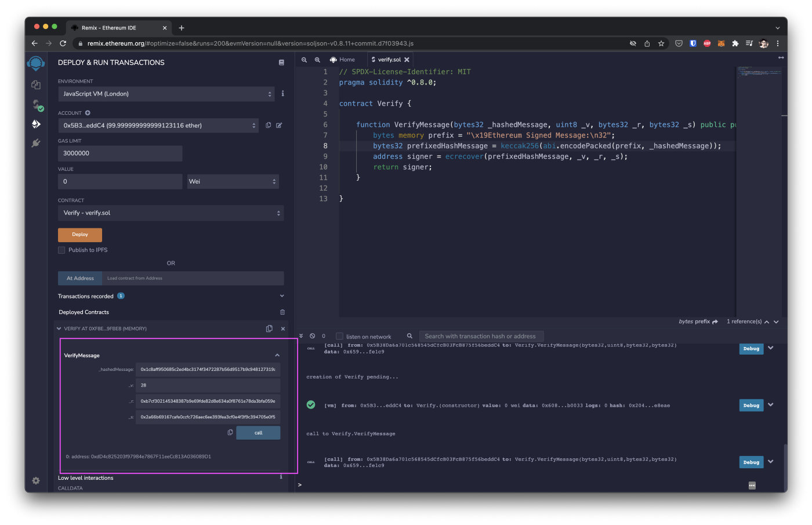812x525 pixels.
Task: Click the Value amount input field
Action: [120, 181]
